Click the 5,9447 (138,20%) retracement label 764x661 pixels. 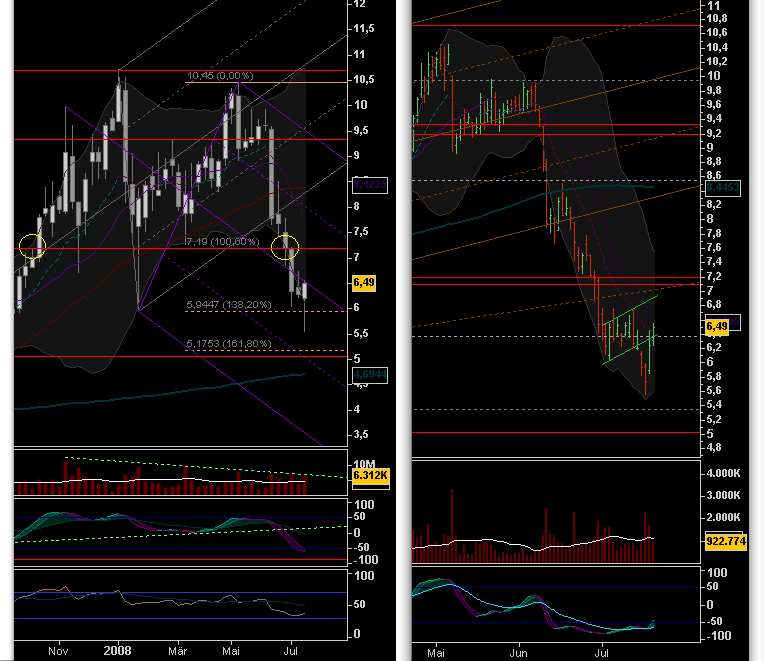pos(229,305)
